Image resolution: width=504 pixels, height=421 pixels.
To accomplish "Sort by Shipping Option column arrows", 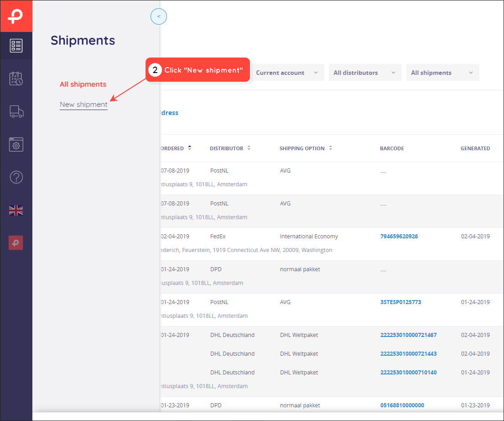I will pyautogui.click(x=330, y=148).
